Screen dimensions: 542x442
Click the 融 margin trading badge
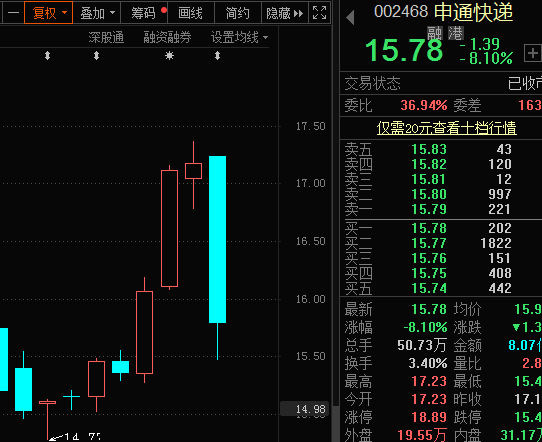434,34
